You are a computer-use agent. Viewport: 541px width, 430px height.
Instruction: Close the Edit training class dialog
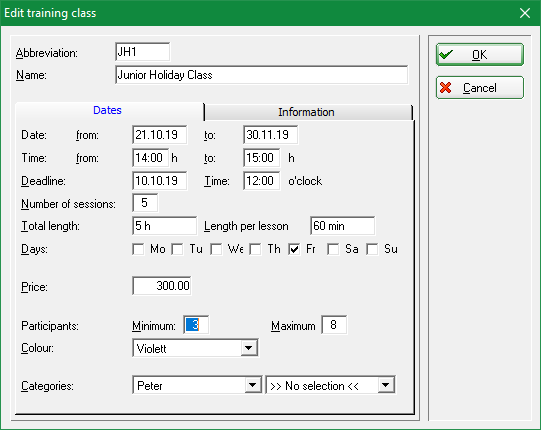tap(525, 13)
